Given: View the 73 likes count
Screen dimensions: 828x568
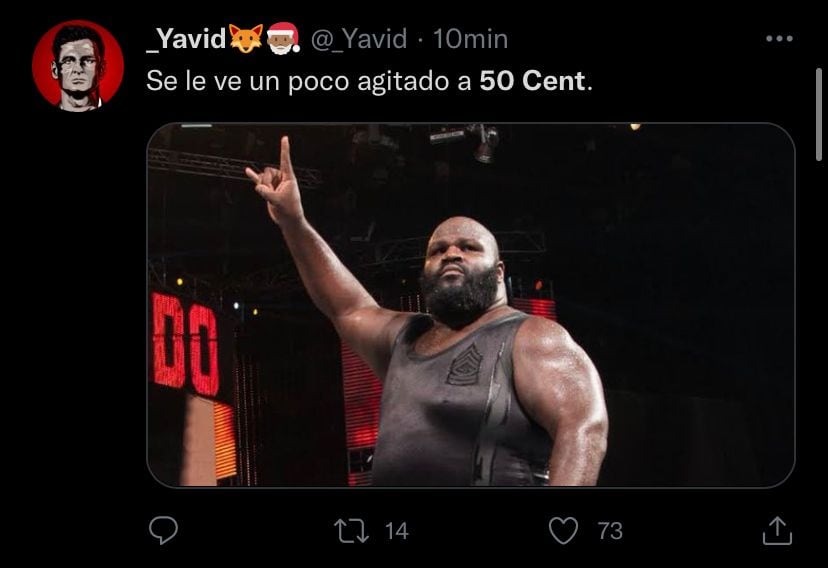Looking at the screenshot, I should pyautogui.click(x=610, y=531).
